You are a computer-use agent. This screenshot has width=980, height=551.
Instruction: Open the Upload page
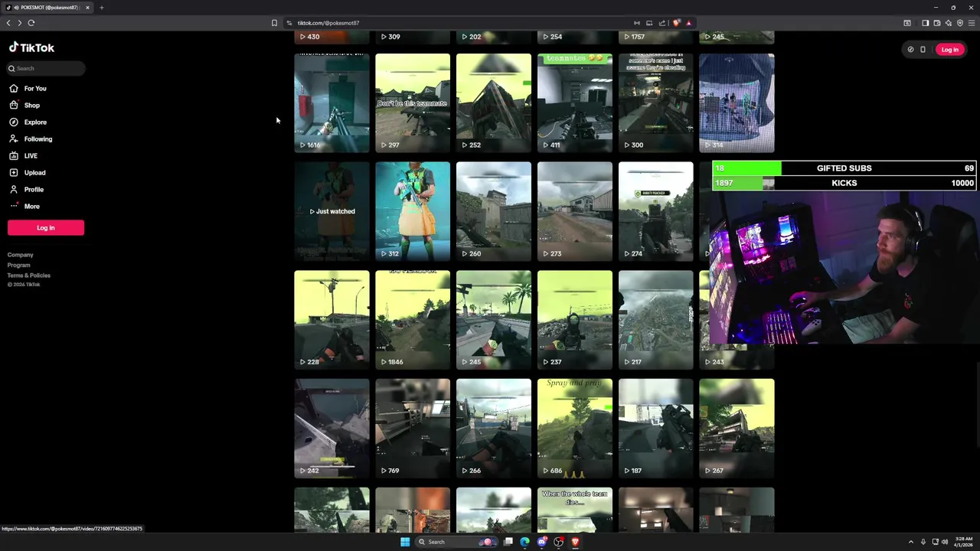click(x=28, y=173)
